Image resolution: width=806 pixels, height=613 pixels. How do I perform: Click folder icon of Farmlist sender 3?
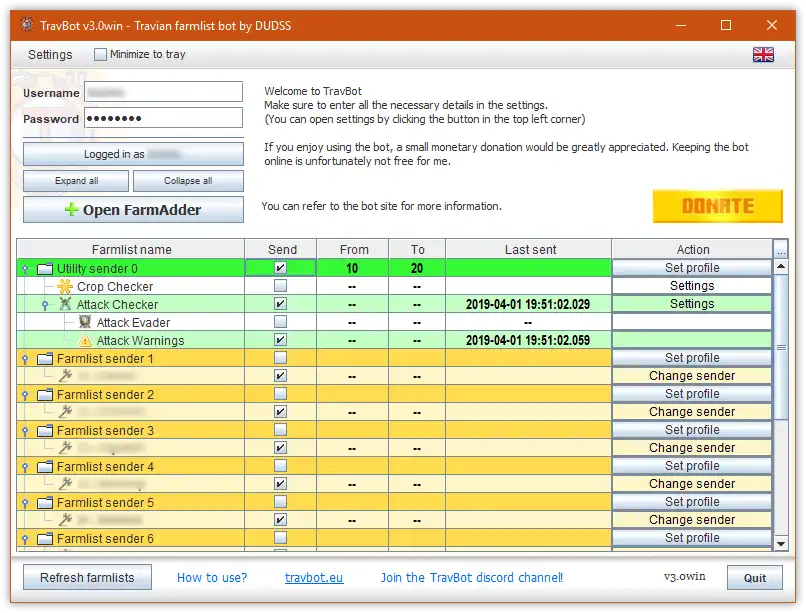[x=45, y=430]
